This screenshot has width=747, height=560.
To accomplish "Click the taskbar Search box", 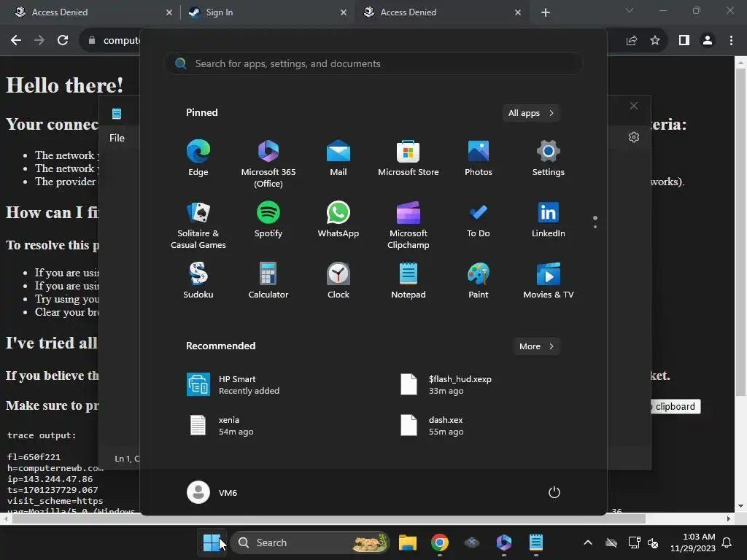I will pos(310,542).
